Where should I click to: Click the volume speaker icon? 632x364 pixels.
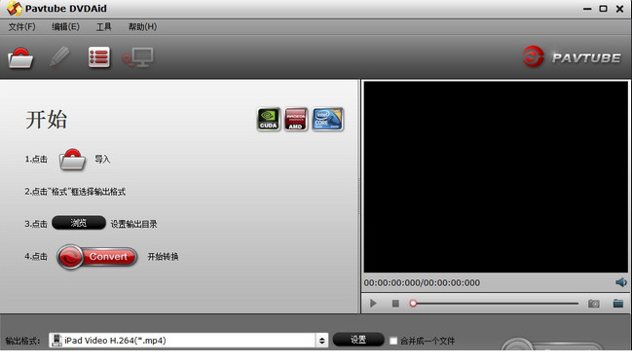pos(620,282)
